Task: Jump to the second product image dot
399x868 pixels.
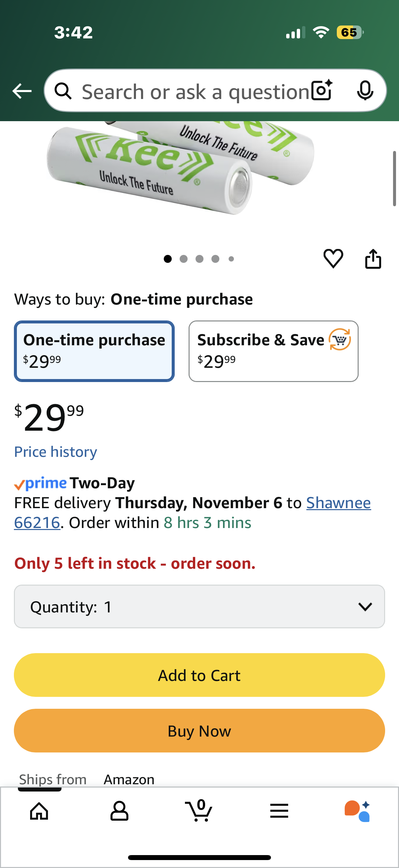Action: [184, 259]
